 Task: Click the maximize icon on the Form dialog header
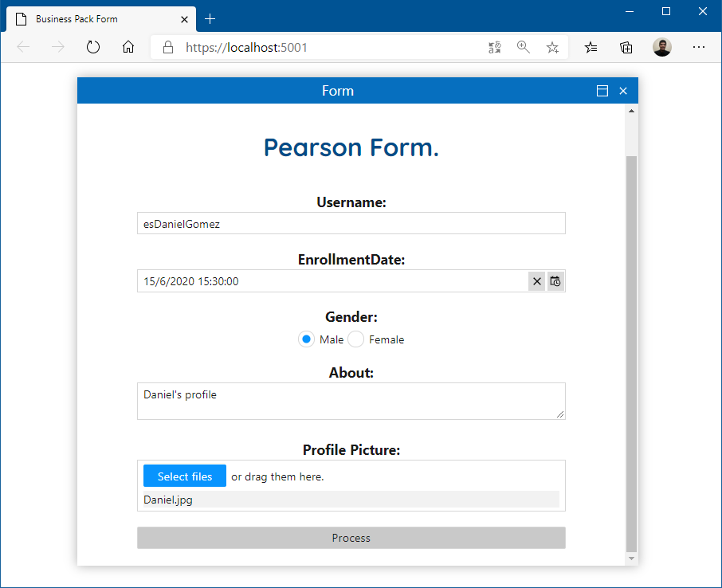(x=602, y=91)
